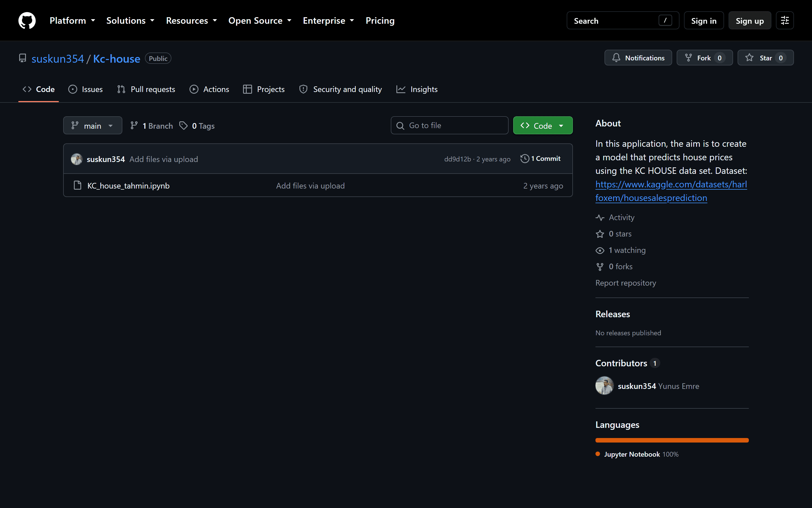Open contributor suskun354 Yunus Emre profile
Screen dimensions: 812x508
658,386
